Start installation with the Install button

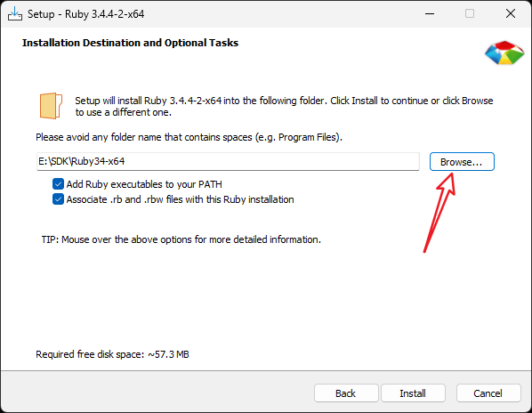(413, 393)
